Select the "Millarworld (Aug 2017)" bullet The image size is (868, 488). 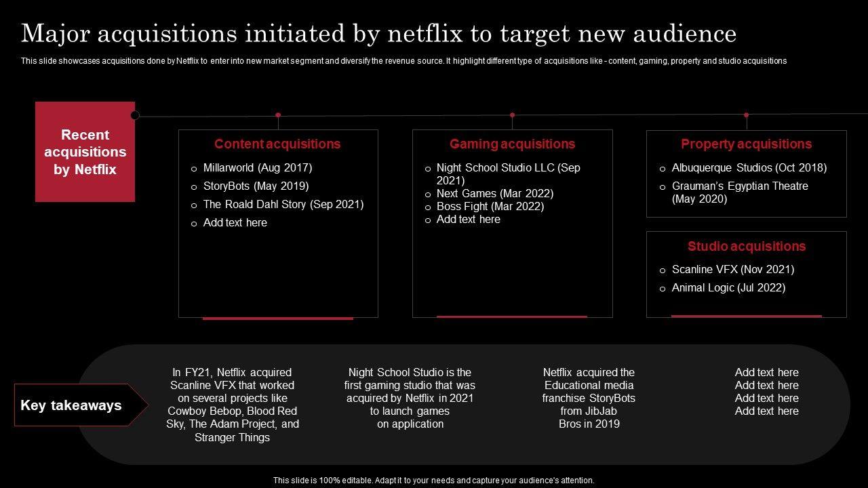pos(258,167)
